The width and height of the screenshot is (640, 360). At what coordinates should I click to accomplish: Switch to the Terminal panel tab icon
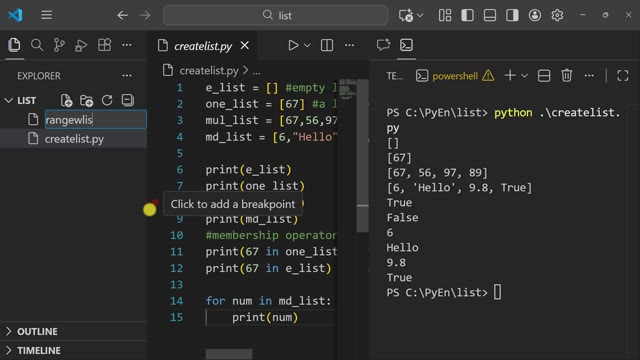point(406,45)
